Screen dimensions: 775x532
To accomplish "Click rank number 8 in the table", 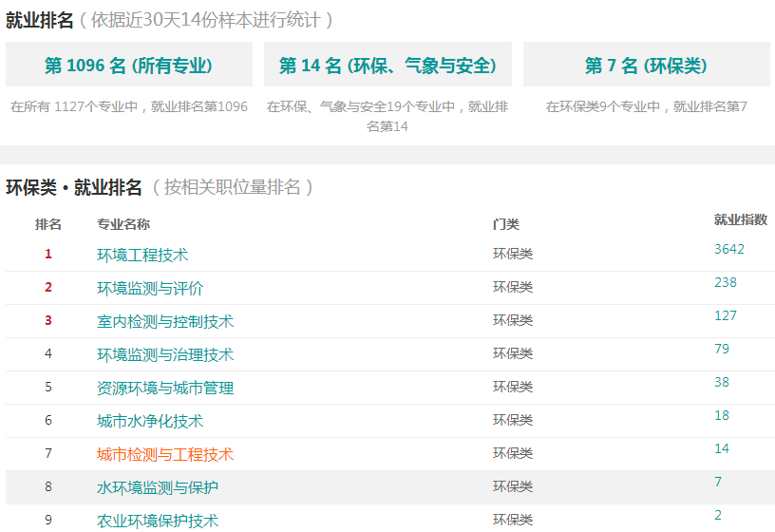I will pyautogui.click(x=47, y=486).
